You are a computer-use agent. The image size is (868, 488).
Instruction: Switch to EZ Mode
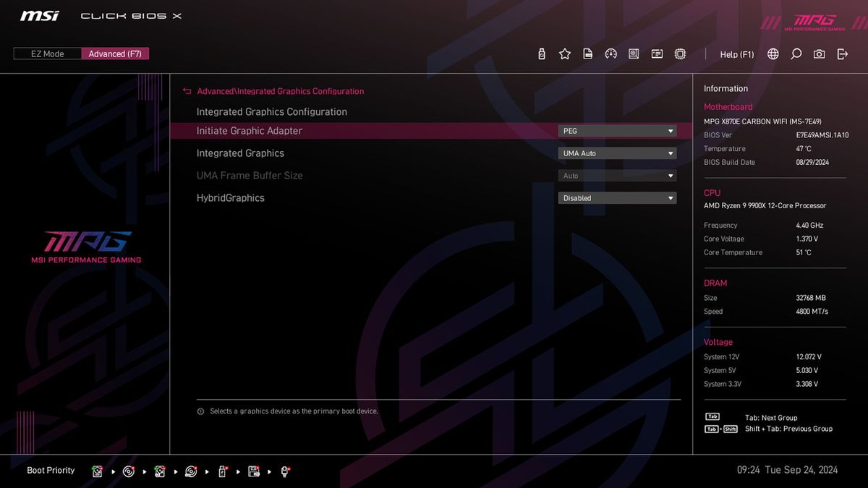point(47,54)
